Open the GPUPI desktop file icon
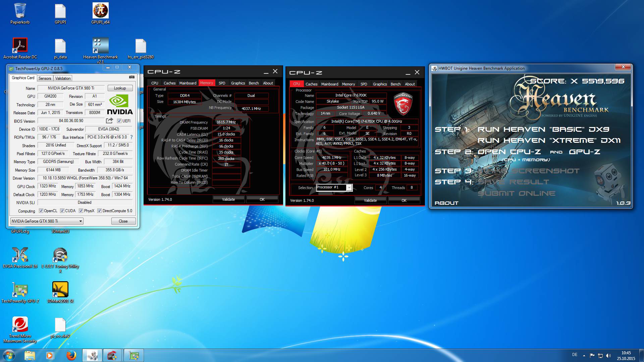The width and height of the screenshot is (644, 362). pyautogui.click(x=60, y=13)
